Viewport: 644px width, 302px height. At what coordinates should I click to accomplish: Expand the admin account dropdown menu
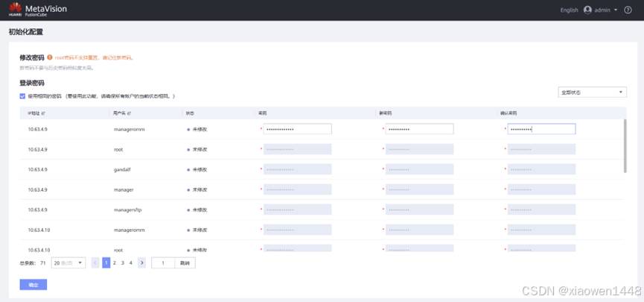pyautogui.click(x=616, y=10)
